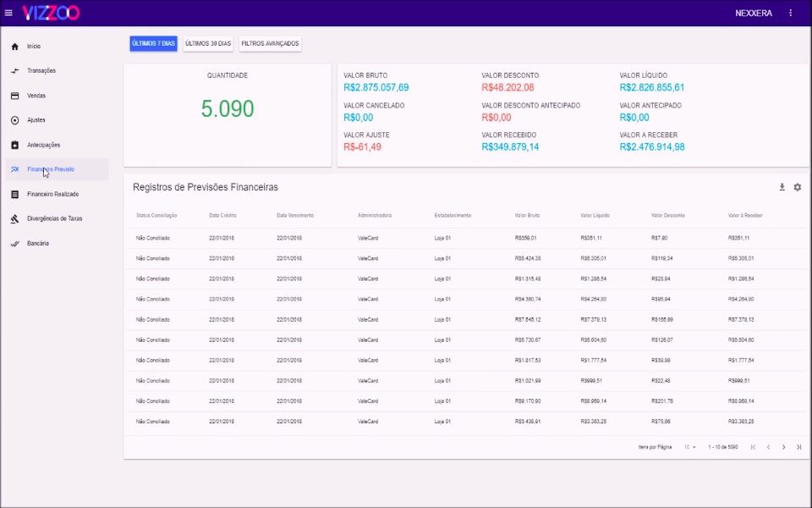Click gross value cell R$1.817,53
Image resolution: width=812 pixels, height=508 pixels.
(528, 361)
